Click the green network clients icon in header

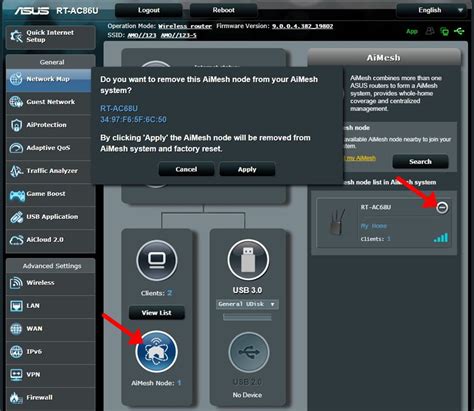[444, 32]
